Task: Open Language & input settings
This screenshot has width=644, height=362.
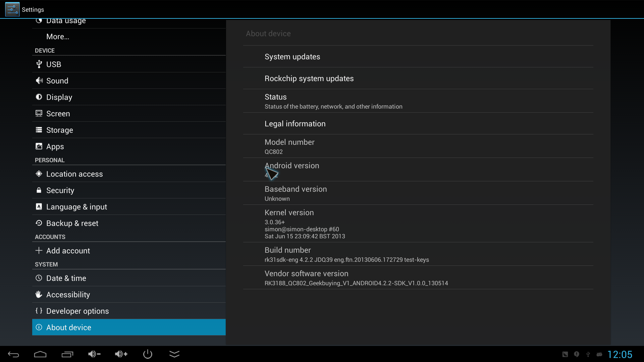Action: click(x=76, y=207)
